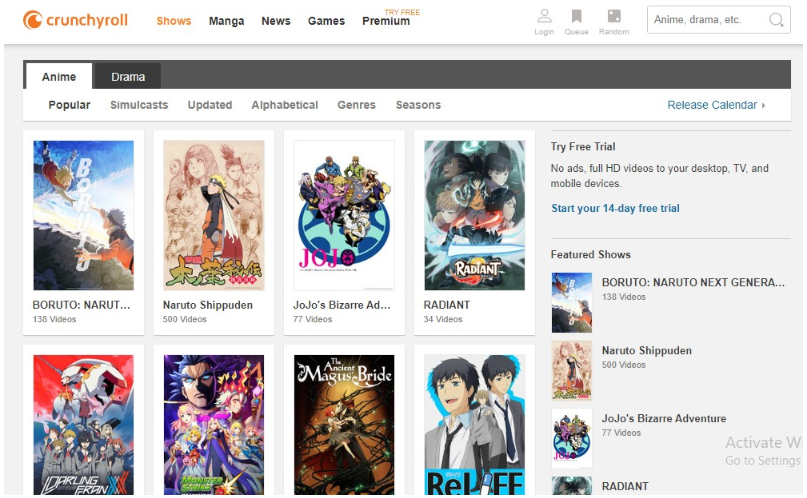Open the Manga menu

click(226, 21)
